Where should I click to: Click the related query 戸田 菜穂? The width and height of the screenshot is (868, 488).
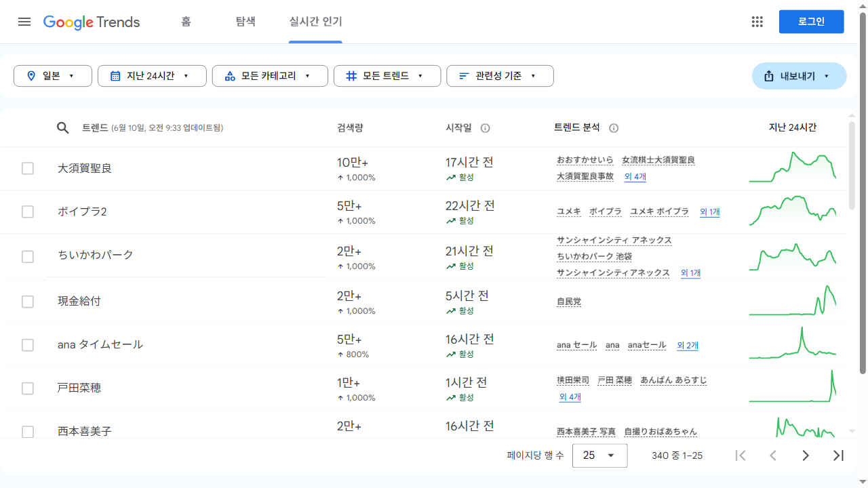point(615,380)
